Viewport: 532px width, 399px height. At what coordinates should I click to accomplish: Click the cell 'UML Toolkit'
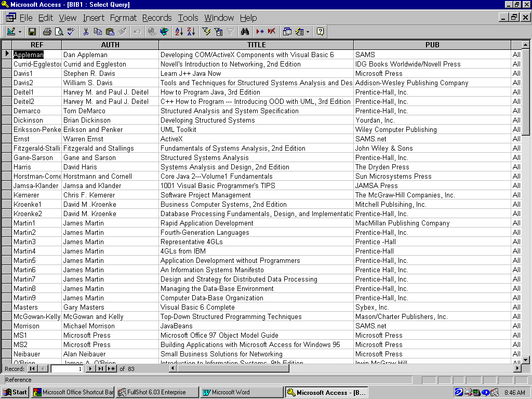(x=256, y=129)
